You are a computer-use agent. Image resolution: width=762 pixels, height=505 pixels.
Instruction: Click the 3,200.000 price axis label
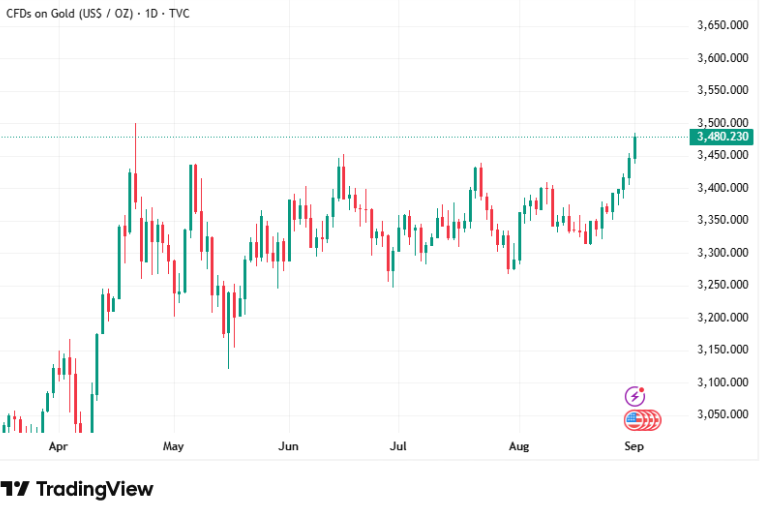(722, 317)
